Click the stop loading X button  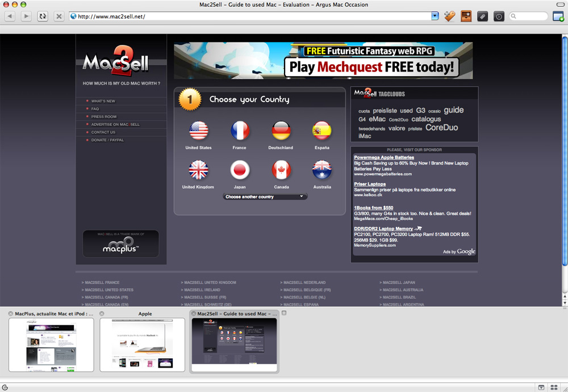[x=59, y=16]
